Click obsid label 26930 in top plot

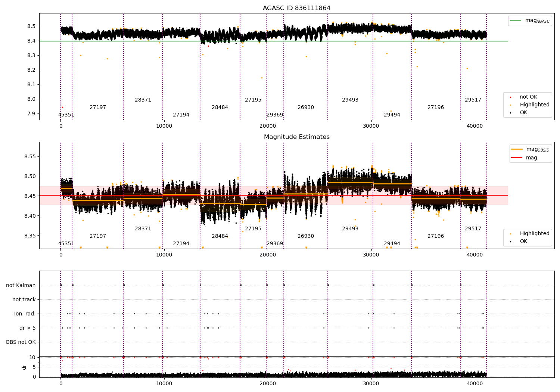point(306,108)
